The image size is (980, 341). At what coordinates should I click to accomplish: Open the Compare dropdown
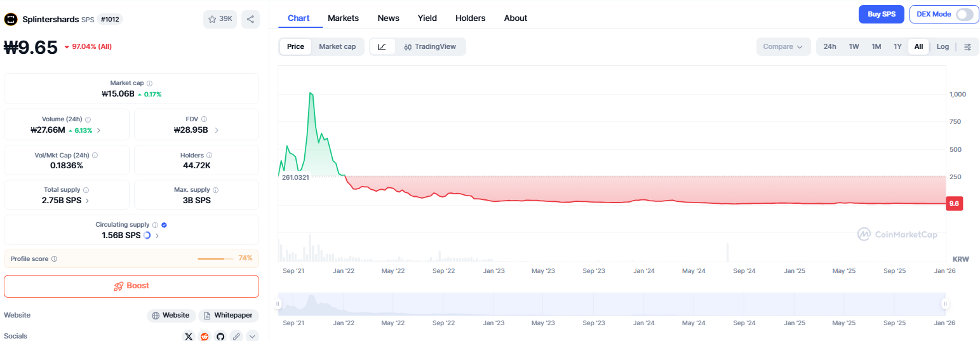tap(783, 46)
